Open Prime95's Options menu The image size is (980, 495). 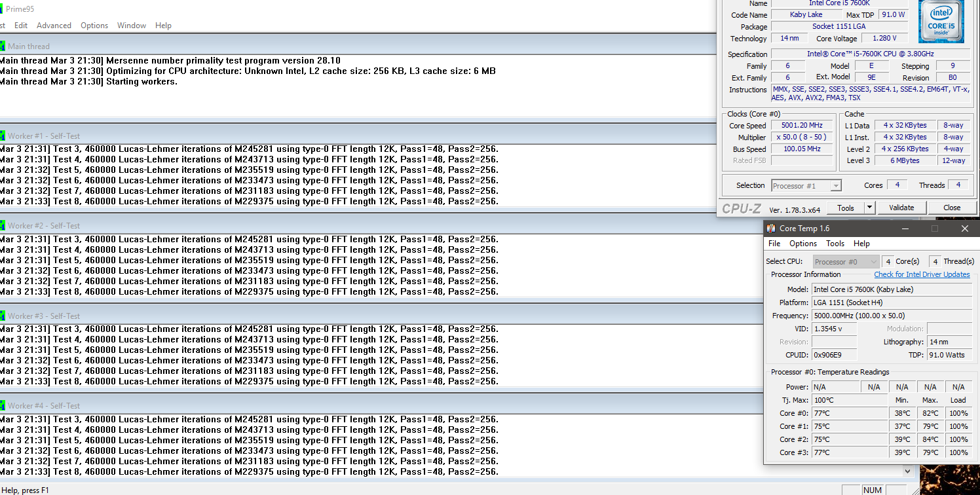point(94,26)
